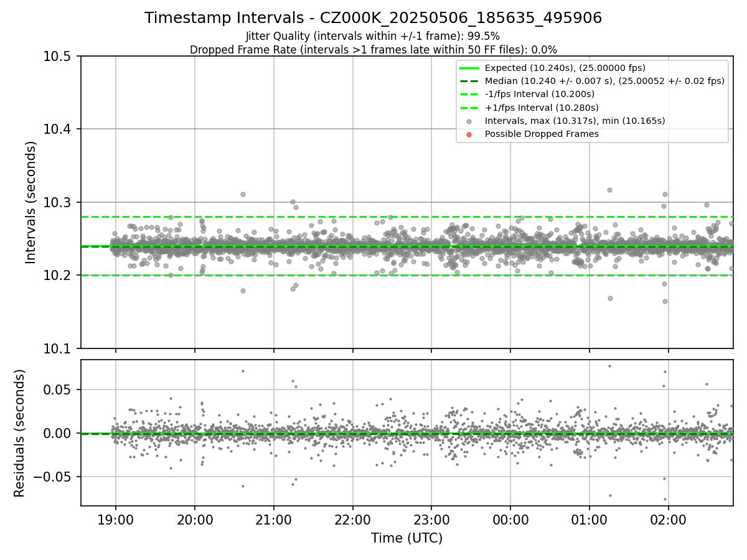Click the solid green line sample beside 'Expected'

tap(469, 68)
